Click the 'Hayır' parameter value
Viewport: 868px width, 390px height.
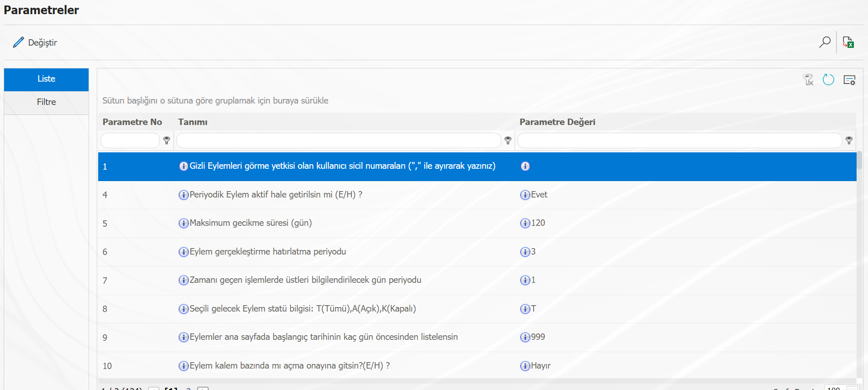[541, 366]
